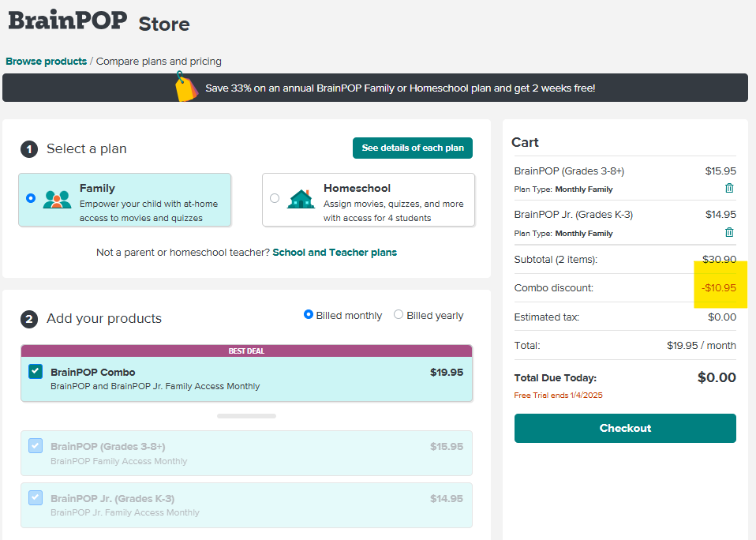This screenshot has height=540, width=756.
Task: Click the price tag icon in the promo banner
Action: (185, 87)
